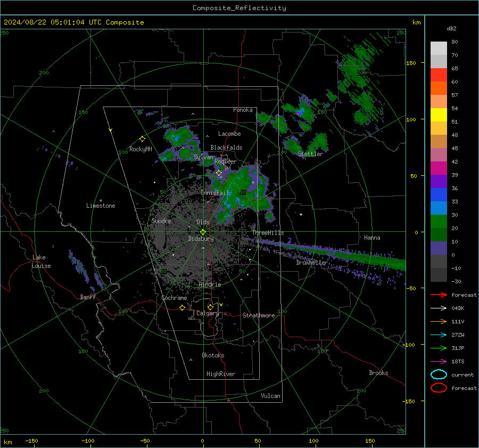Click the Blackfalds city label
Image resolution: width=479 pixels, height=448 pixels.
tap(226, 148)
